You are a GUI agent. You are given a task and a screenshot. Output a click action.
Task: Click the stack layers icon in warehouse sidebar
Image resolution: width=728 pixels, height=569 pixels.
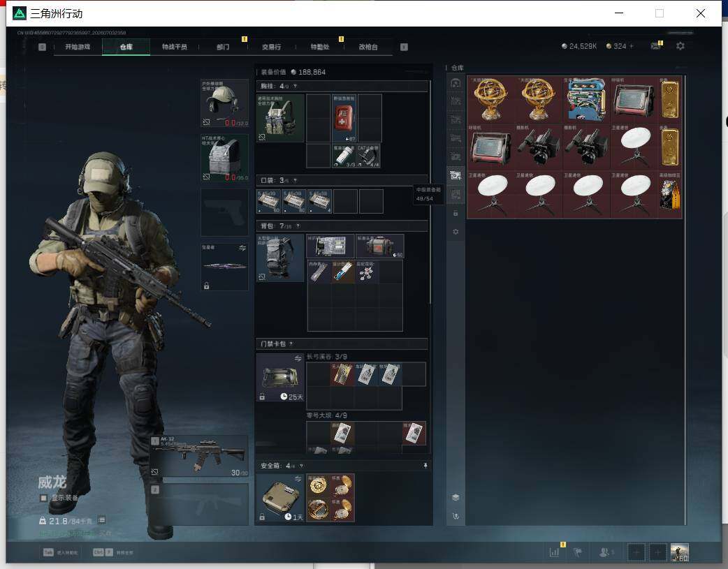tap(456, 498)
